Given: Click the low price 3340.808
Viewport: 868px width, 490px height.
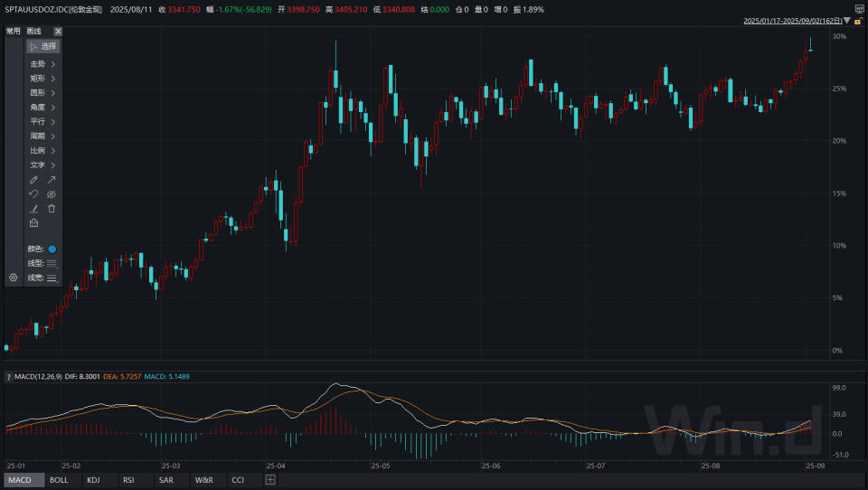Looking at the screenshot, I should pos(399,9).
